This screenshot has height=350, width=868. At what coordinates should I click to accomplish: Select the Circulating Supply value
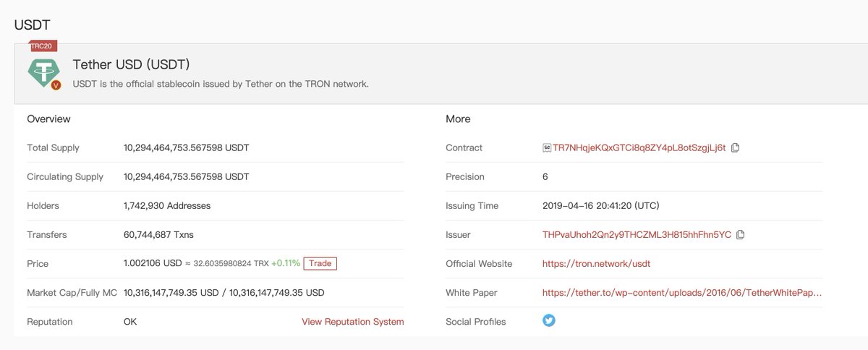pos(186,176)
